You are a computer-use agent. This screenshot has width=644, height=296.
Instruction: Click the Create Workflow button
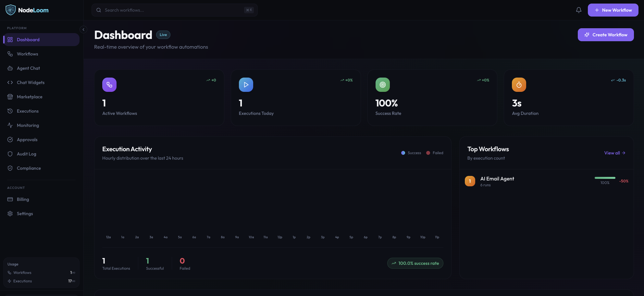pos(606,35)
